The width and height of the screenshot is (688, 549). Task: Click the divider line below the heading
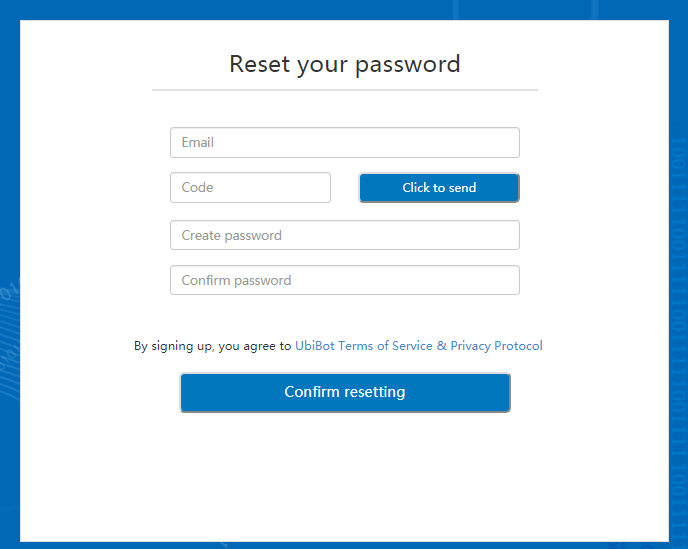[x=345, y=90]
